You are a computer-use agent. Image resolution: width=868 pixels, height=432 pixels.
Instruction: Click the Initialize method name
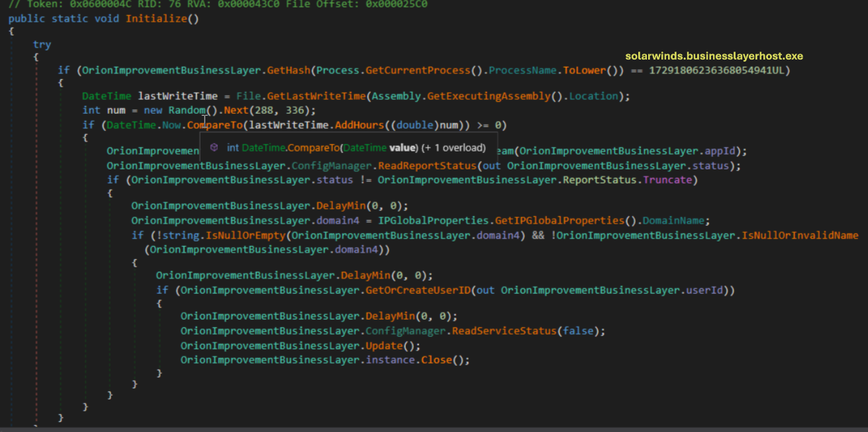click(156, 18)
